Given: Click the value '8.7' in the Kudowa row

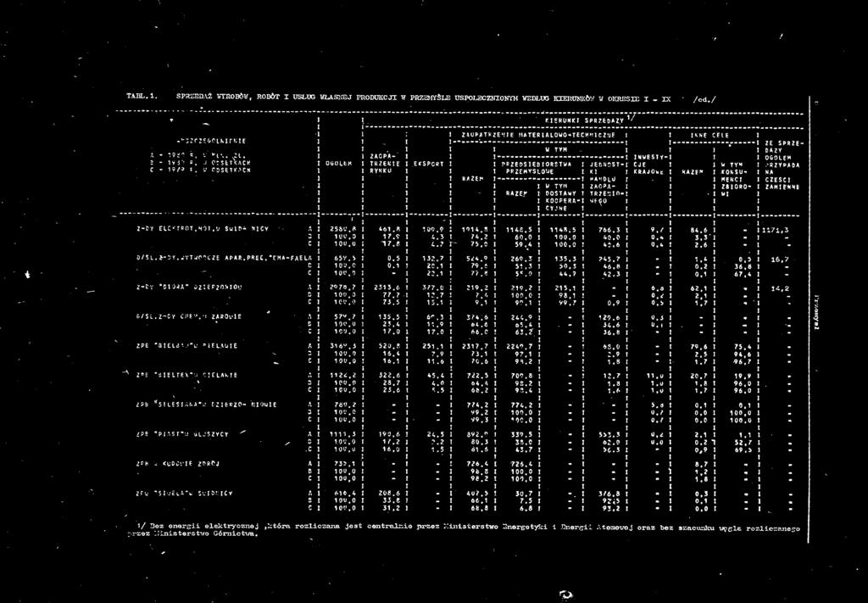Looking at the screenshot, I should [701, 465].
